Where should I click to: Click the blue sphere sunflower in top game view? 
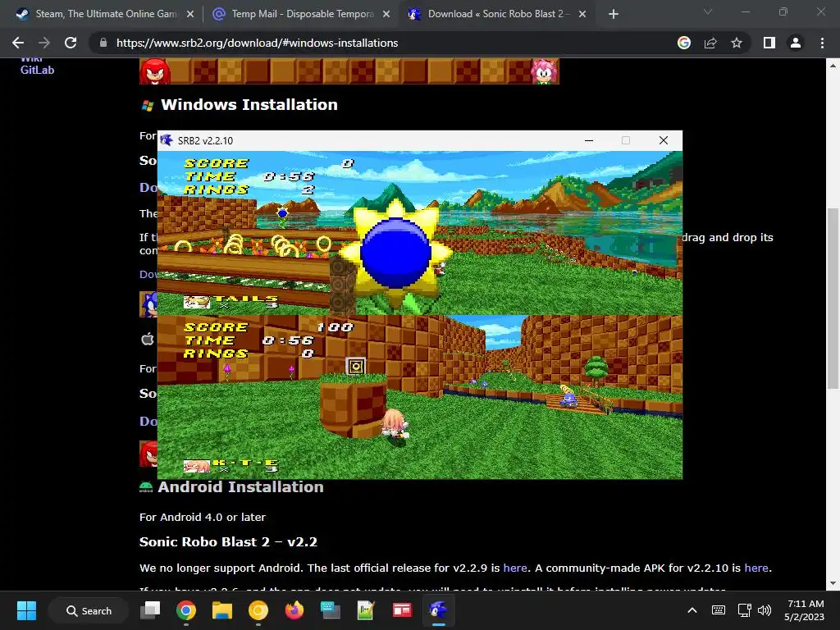[x=395, y=253]
